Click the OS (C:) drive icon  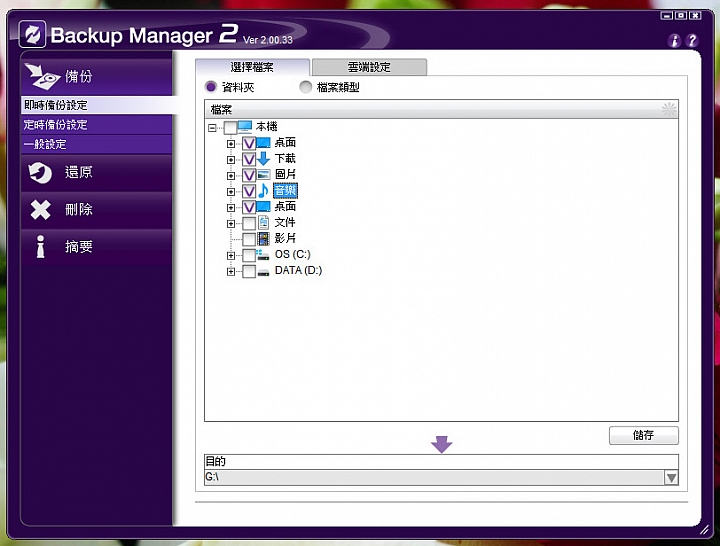coord(263,254)
